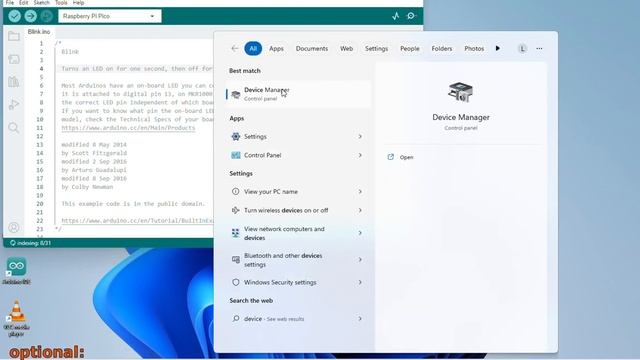The height and width of the screenshot is (360, 640).
Task: Expand the device web results chevron
Action: pyautogui.click(x=360, y=318)
